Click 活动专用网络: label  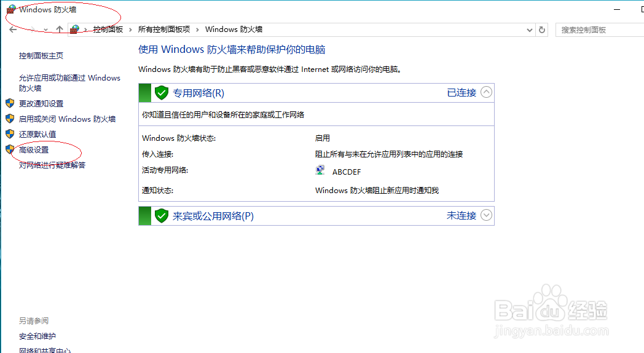[165, 170]
